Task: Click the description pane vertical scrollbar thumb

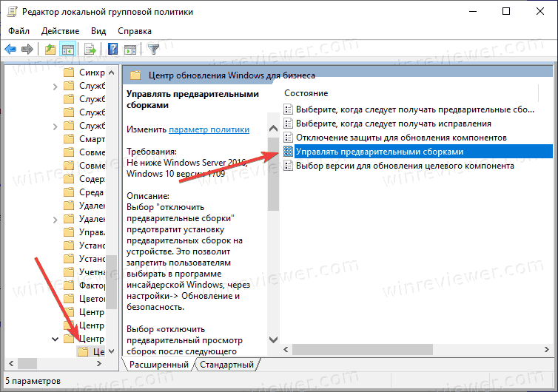Action: [273, 173]
